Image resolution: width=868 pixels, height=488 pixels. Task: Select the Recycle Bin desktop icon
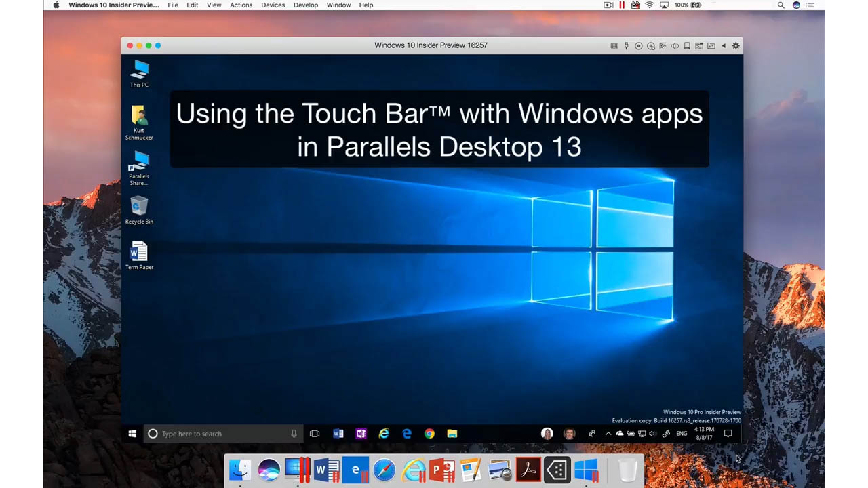point(139,211)
